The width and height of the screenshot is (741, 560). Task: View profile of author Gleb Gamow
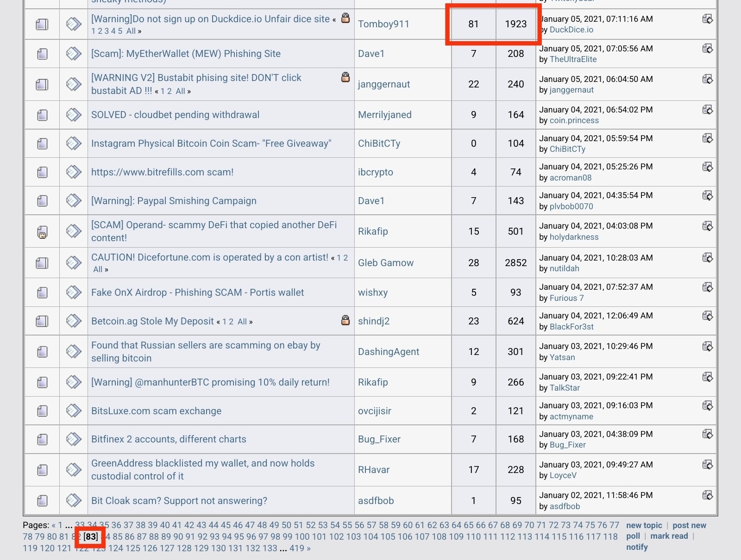click(386, 263)
